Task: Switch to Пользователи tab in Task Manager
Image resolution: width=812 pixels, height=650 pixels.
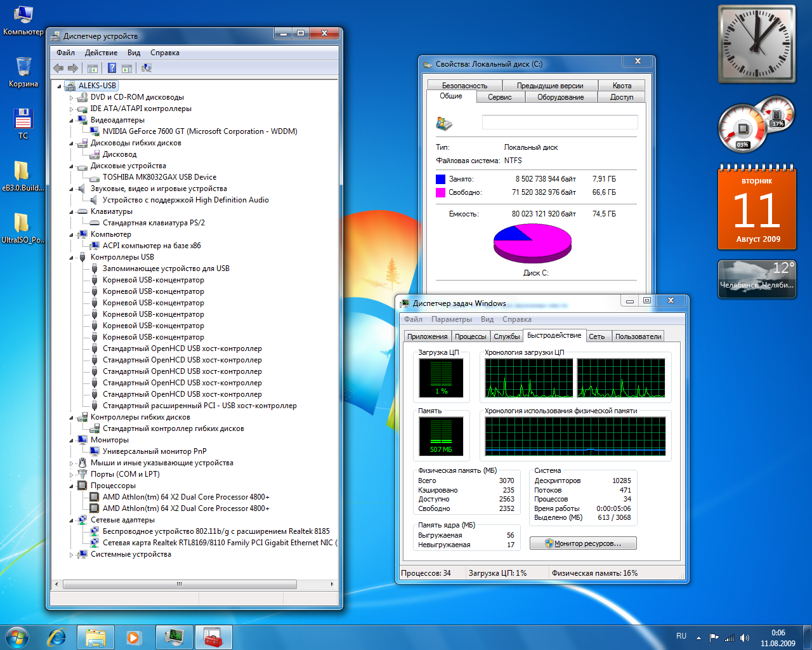Action: coord(638,336)
